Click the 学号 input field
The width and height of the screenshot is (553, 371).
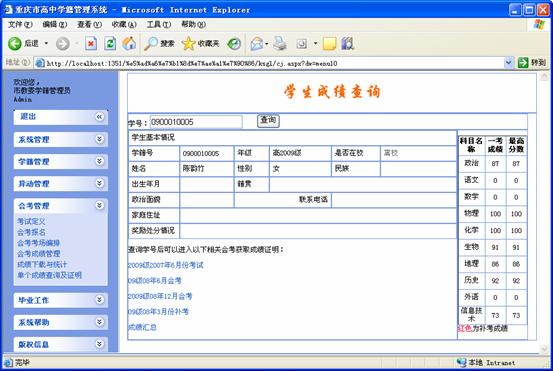click(x=196, y=122)
